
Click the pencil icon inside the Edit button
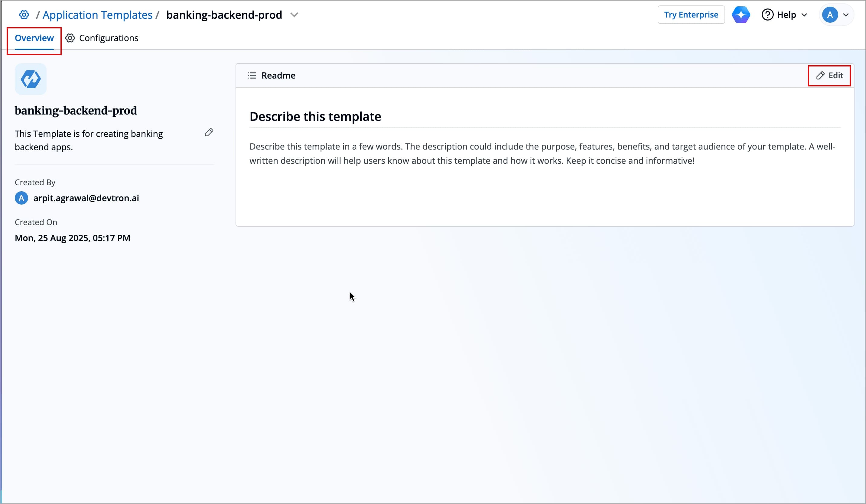(821, 75)
